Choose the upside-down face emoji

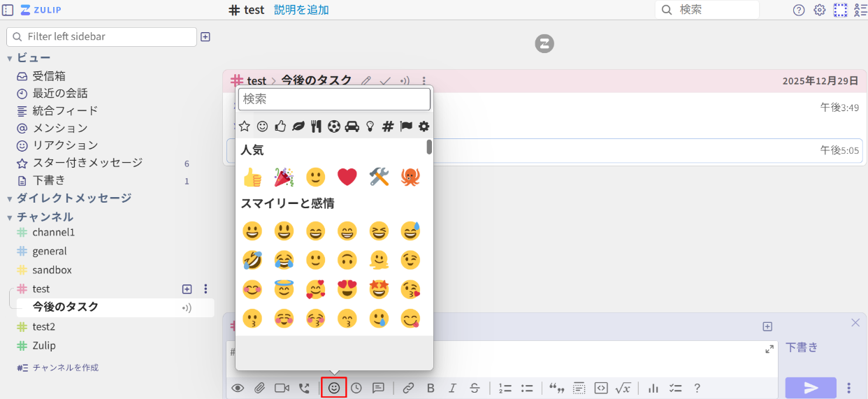click(x=347, y=260)
